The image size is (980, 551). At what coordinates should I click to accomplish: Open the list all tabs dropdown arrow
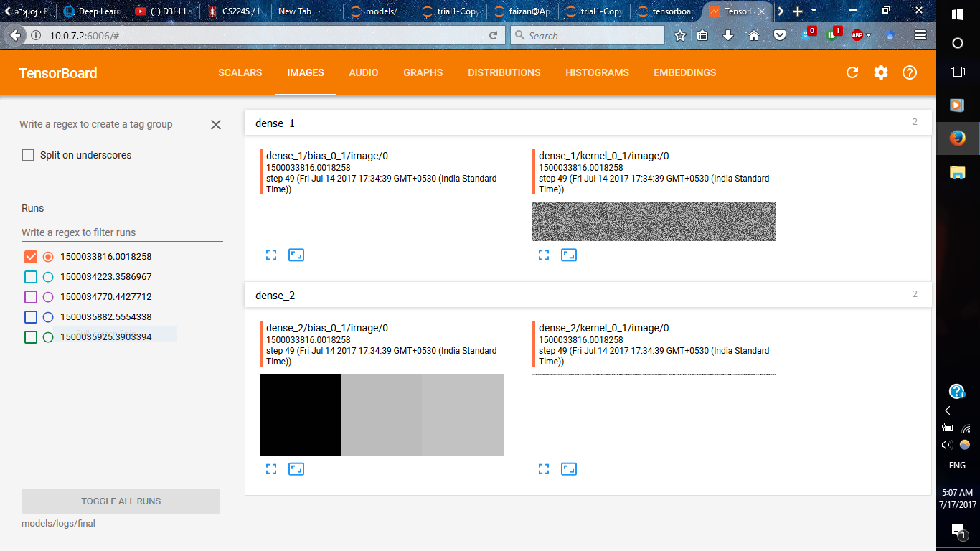pyautogui.click(x=814, y=11)
